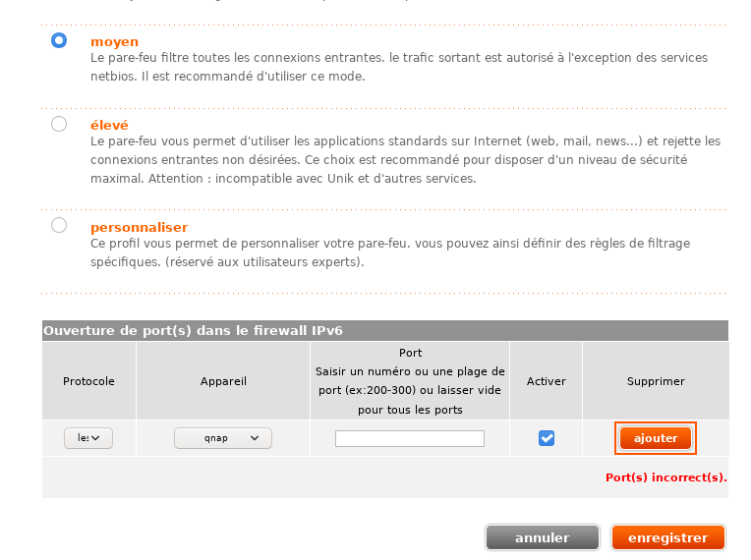Choose the "élevé" security level radio button

[59, 124]
